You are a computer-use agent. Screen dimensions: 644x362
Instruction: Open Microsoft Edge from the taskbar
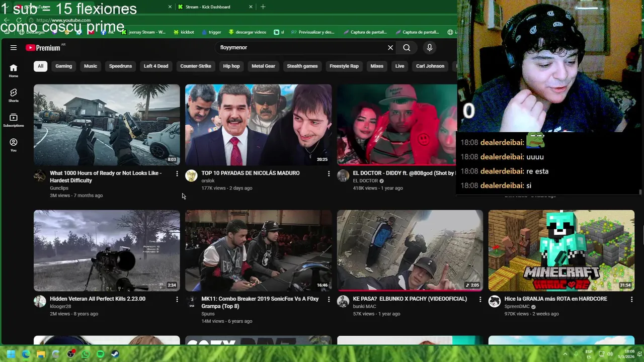click(26, 354)
